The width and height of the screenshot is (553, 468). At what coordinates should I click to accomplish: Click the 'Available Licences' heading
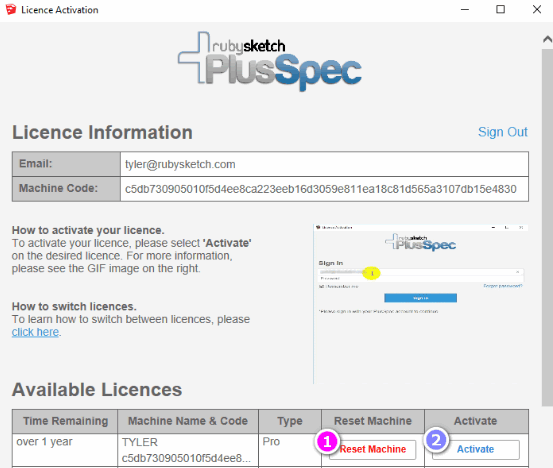pos(97,390)
